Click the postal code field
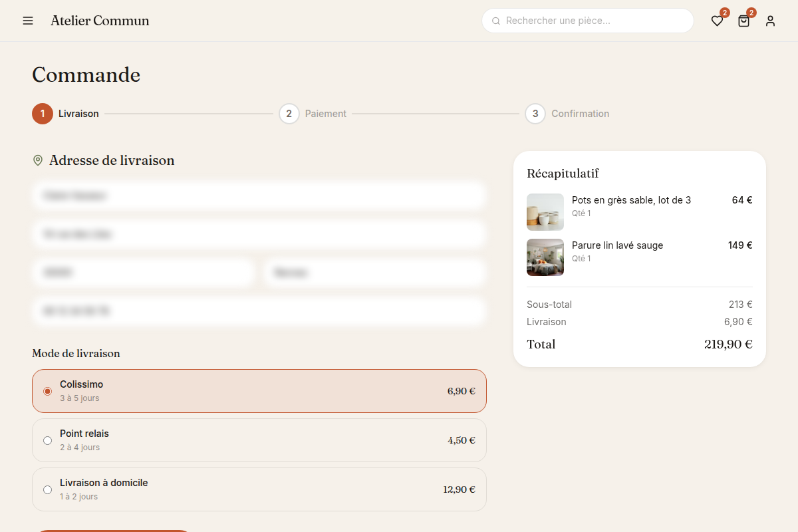 (144, 273)
